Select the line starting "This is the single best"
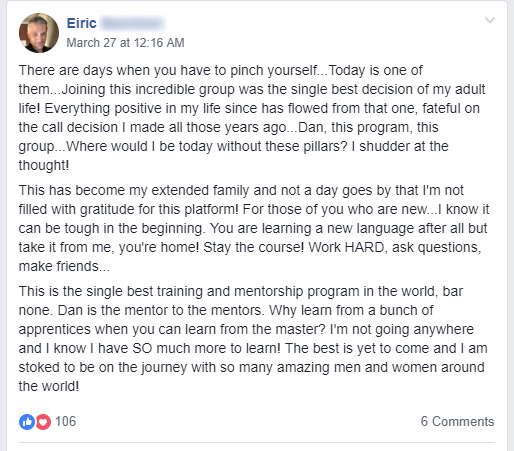The image size is (514, 451). coord(241,291)
